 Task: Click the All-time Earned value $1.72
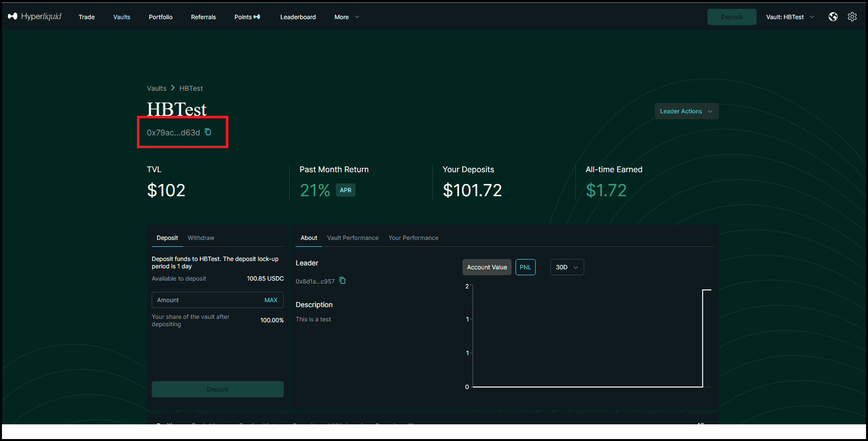[x=606, y=190]
